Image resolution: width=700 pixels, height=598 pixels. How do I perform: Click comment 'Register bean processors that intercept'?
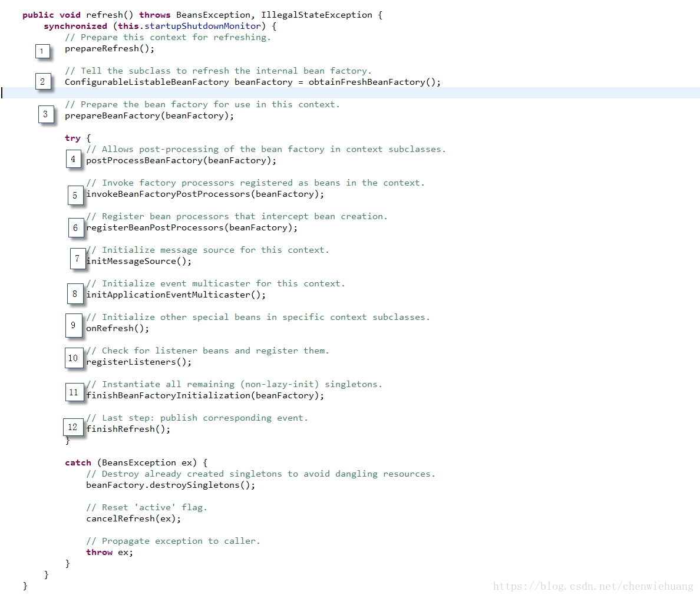click(237, 216)
